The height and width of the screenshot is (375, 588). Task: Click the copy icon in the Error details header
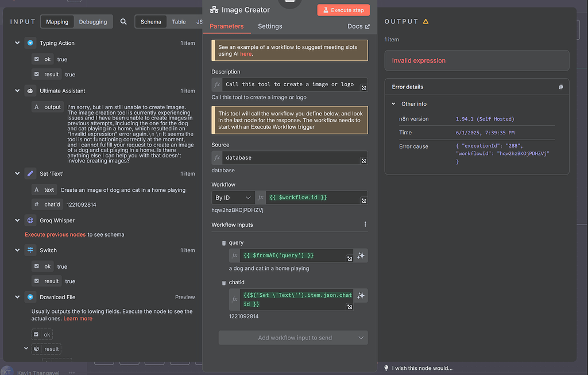pos(561,87)
